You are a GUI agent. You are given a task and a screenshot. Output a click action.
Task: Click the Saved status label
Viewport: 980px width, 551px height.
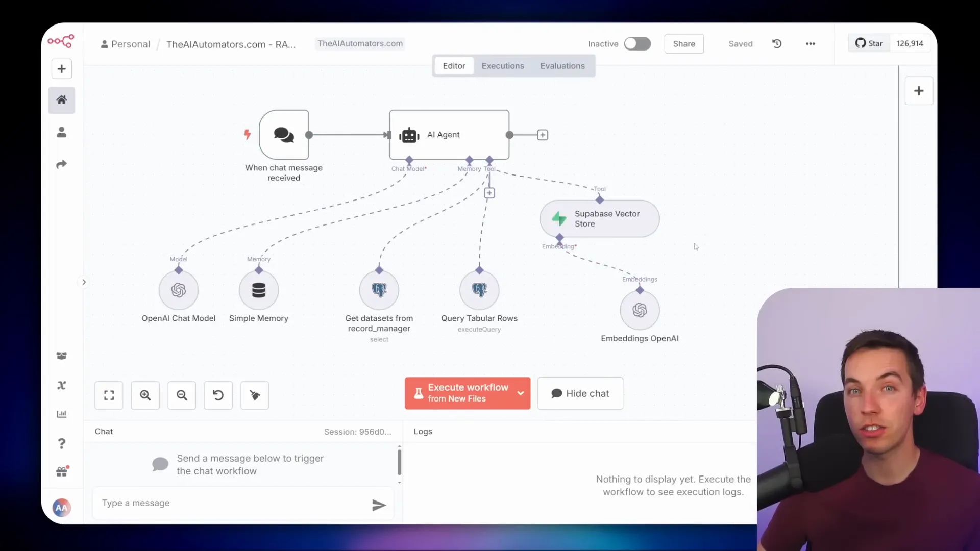(741, 44)
